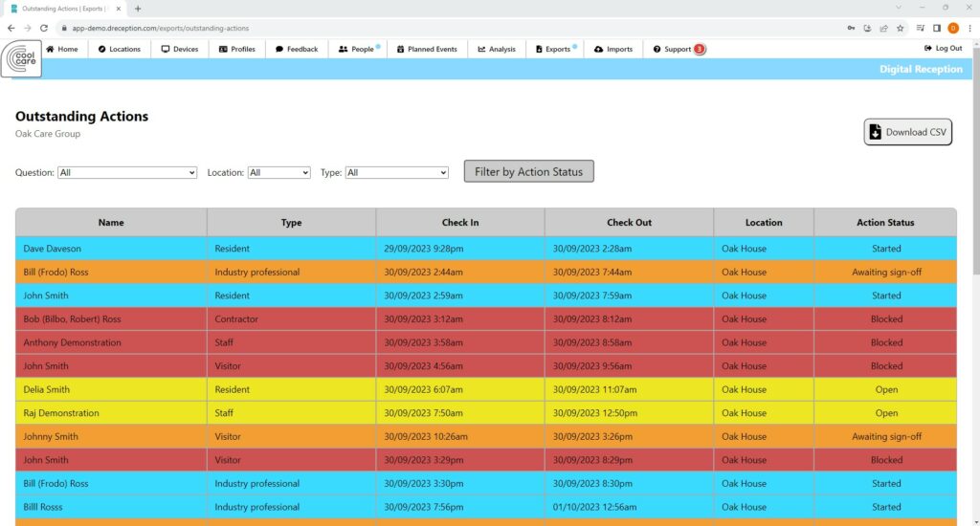980x526 pixels.
Task: Click the browser profile avatar icon
Action: tap(952, 29)
